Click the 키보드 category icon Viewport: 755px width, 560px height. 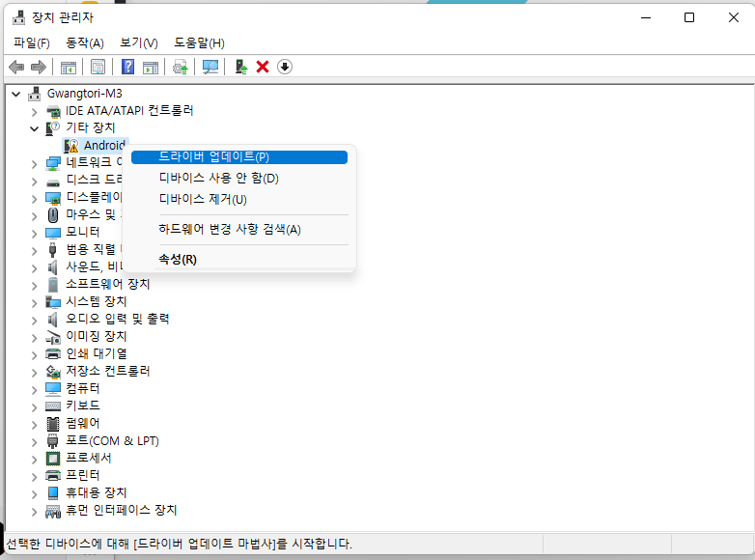tap(53, 406)
